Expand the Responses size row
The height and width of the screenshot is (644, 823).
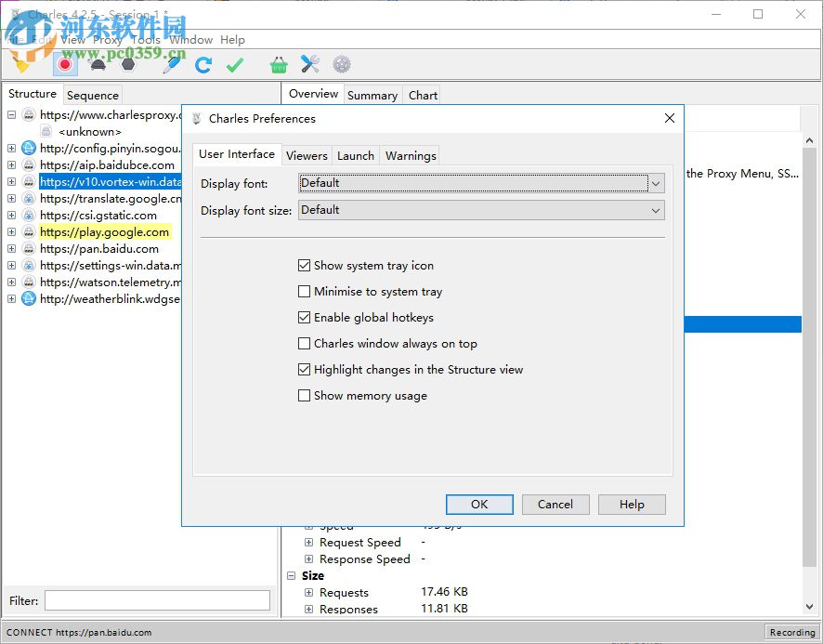pyautogui.click(x=308, y=610)
